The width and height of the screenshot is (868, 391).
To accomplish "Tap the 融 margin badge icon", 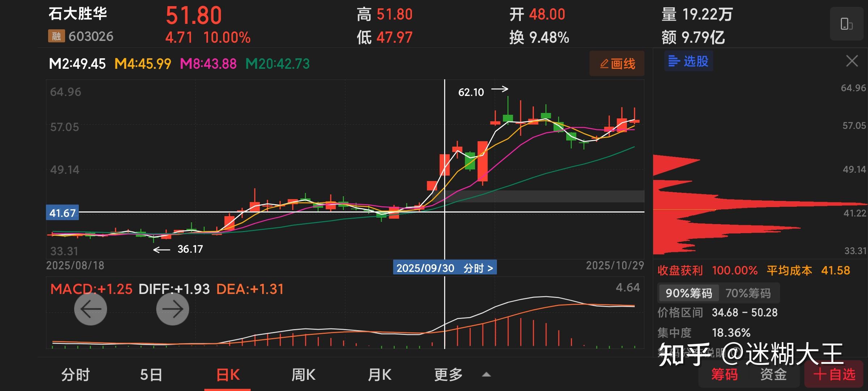I will pyautogui.click(x=56, y=36).
